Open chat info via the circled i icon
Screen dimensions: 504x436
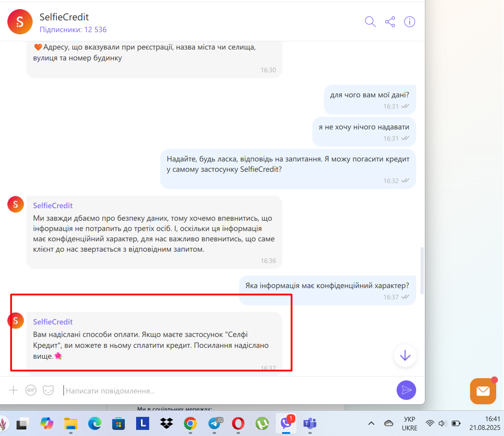coord(410,22)
